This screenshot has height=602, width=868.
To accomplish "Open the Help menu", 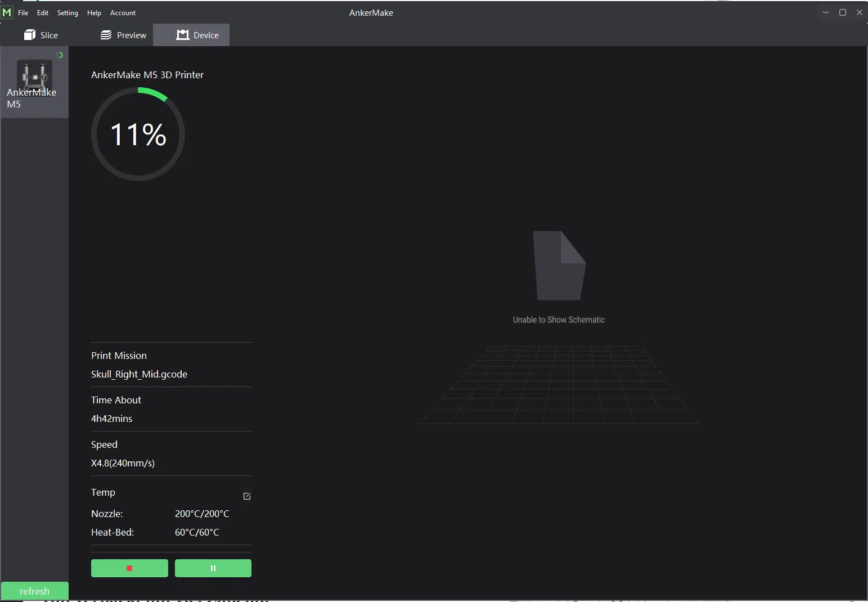I will click(94, 12).
